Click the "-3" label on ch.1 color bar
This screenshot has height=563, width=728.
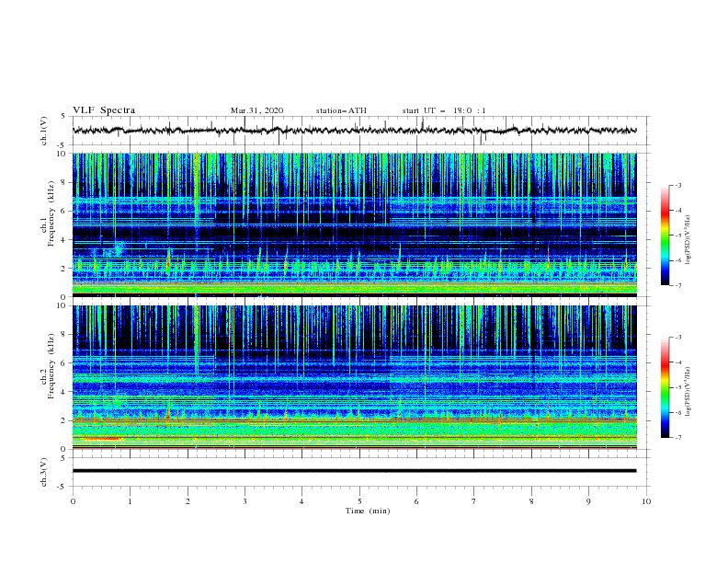pos(678,185)
